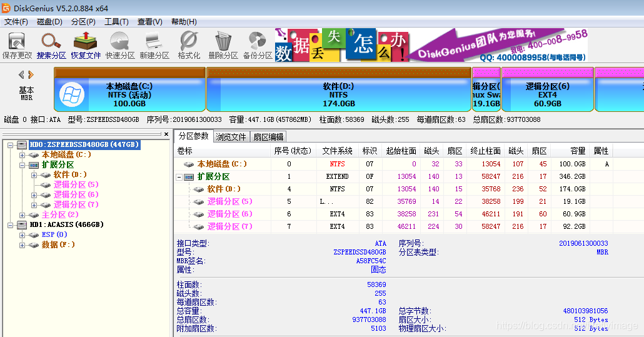Expand ESP(0) in the disk tree

pyautogui.click(x=22, y=235)
